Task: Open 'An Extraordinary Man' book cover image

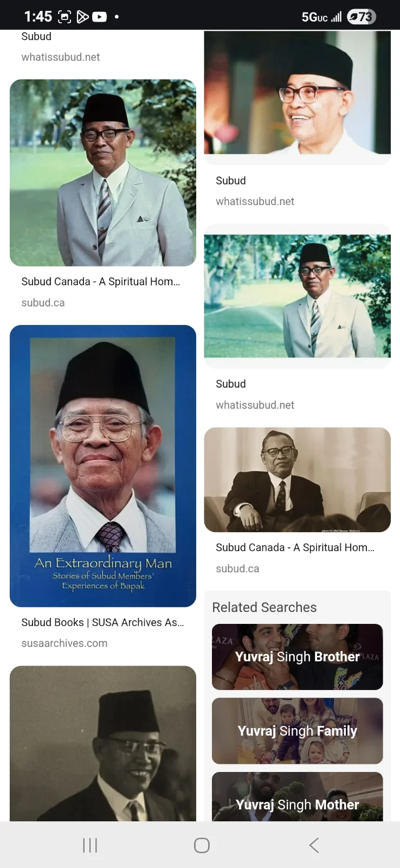Action: (x=103, y=465)
